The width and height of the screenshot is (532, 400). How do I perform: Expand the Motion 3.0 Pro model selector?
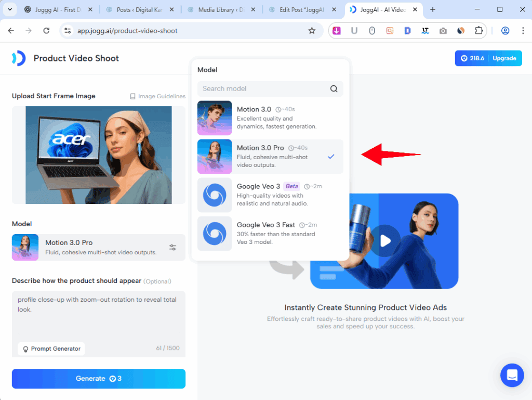tap(98, 248)
